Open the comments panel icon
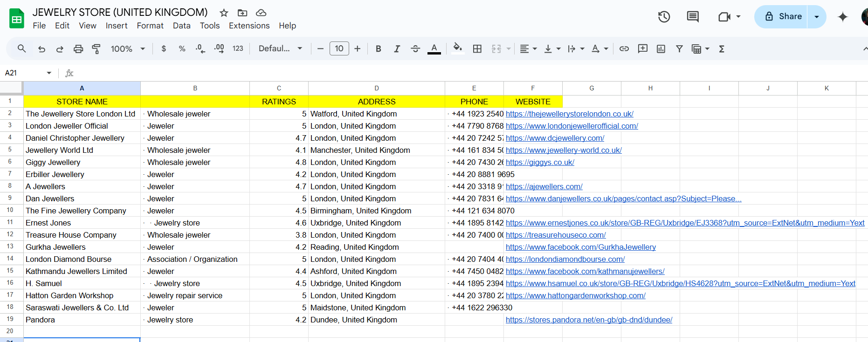Viewport: 868px width, 342px height. [x=693, y=17]
